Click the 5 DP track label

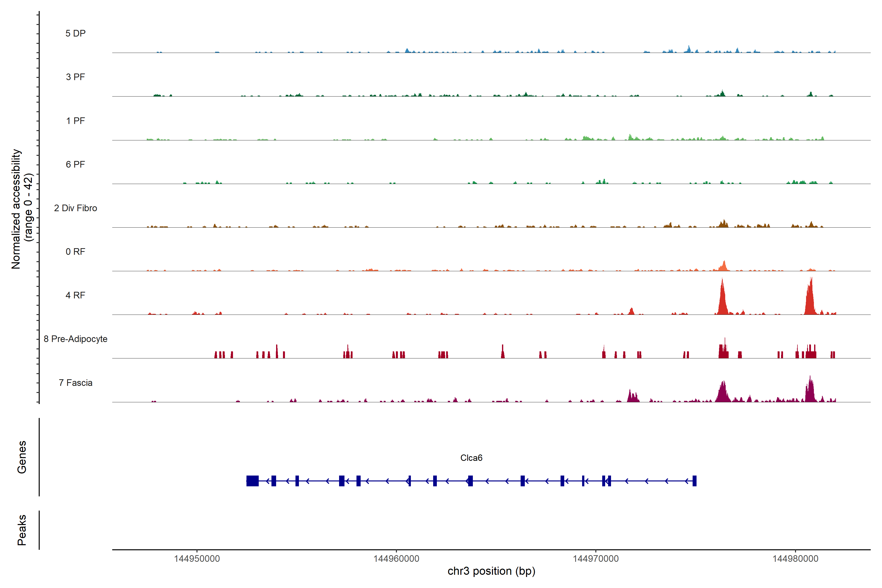pos(75,33)
